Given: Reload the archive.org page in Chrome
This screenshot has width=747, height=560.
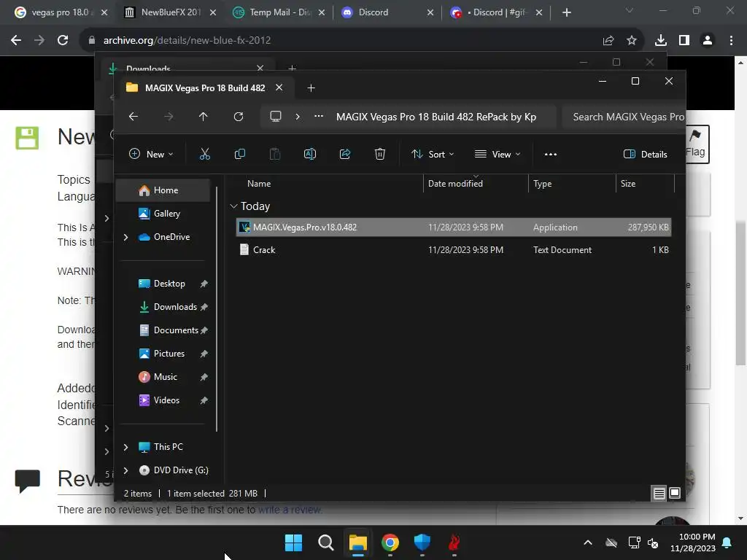Looking at the screenshot, I should (63, 41).
